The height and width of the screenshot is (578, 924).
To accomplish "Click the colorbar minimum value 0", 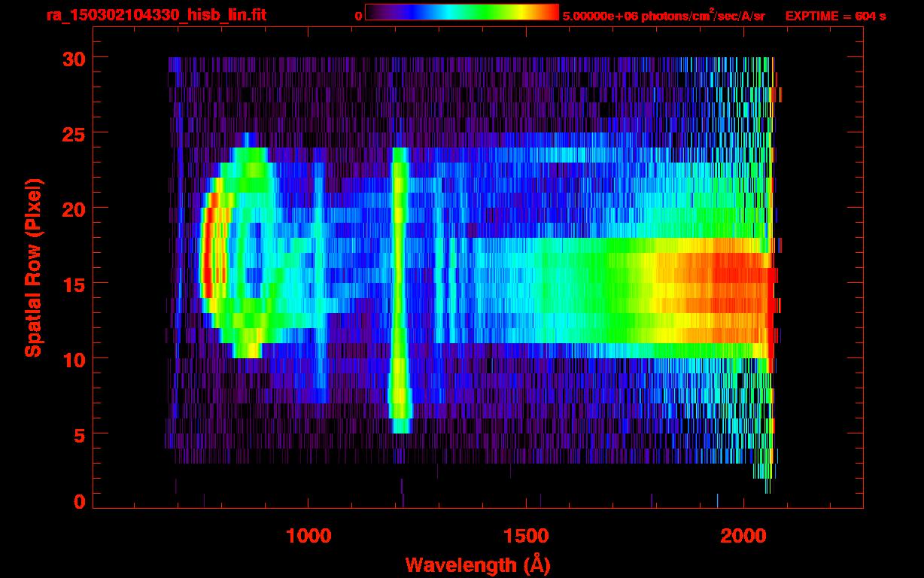I will click(x=359, y=16).
